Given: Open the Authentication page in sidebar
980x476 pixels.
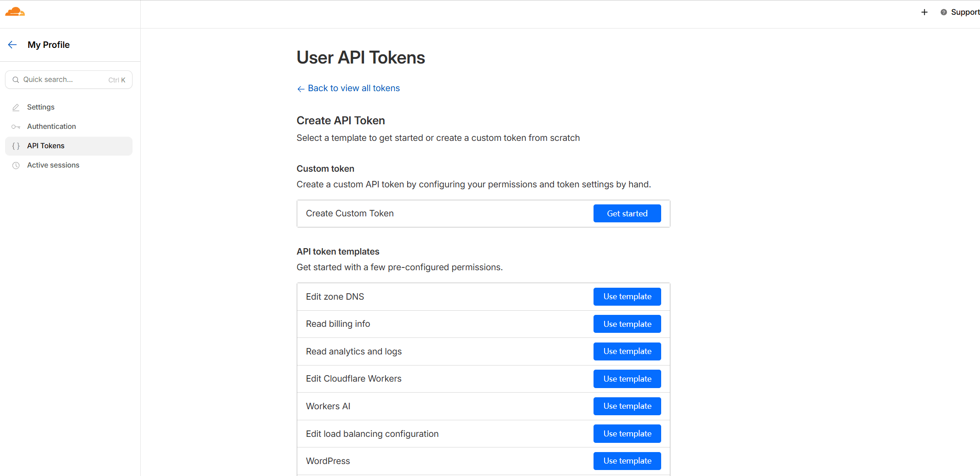Looking at the screenshot, I should point(52,127).
